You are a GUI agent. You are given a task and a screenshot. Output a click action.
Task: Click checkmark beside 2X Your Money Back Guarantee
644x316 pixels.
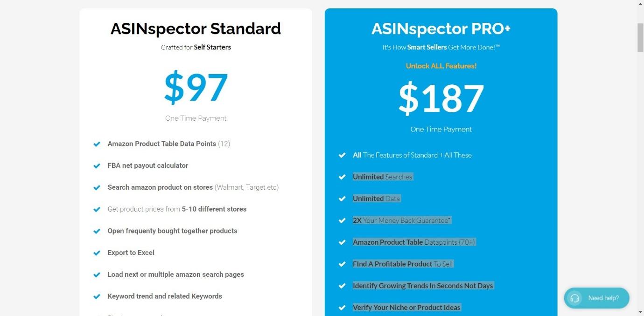click(x=342, y=220)
